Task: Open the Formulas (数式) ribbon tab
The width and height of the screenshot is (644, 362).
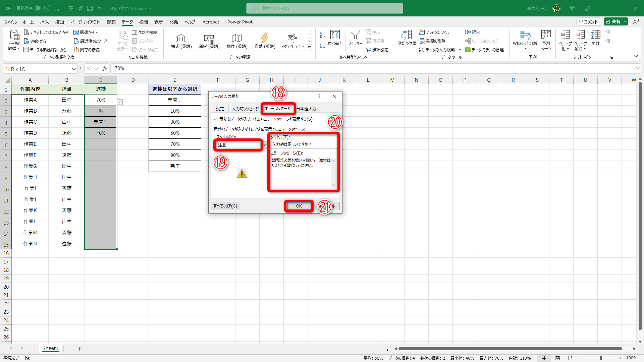Action: 111,22
